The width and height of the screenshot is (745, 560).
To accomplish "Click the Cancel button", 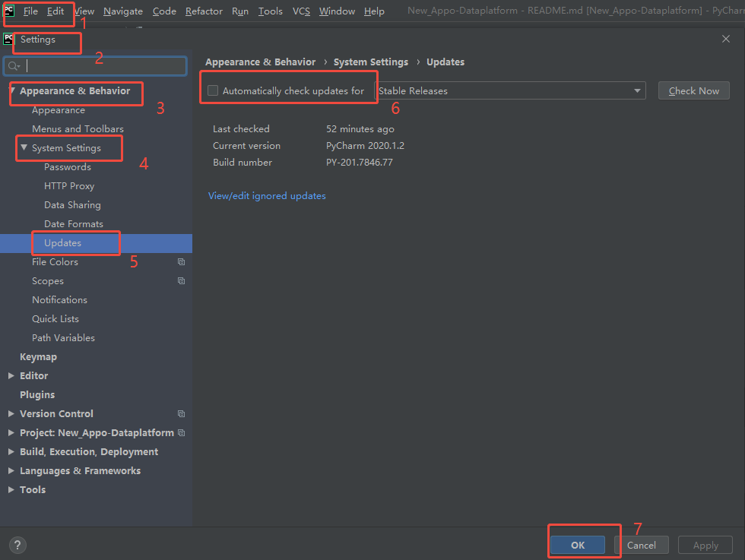I will point(642,546).
